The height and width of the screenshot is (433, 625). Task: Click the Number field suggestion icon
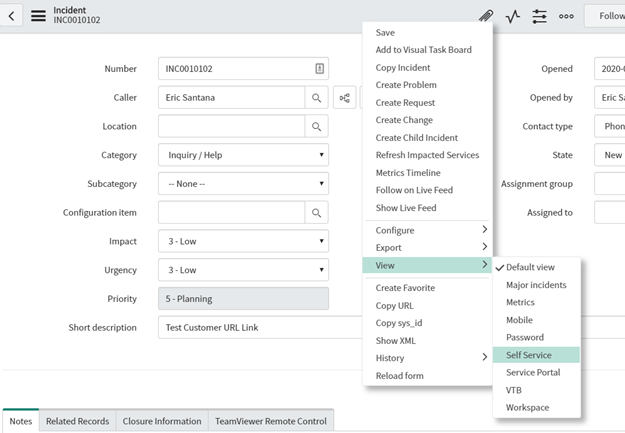(319, 69)
